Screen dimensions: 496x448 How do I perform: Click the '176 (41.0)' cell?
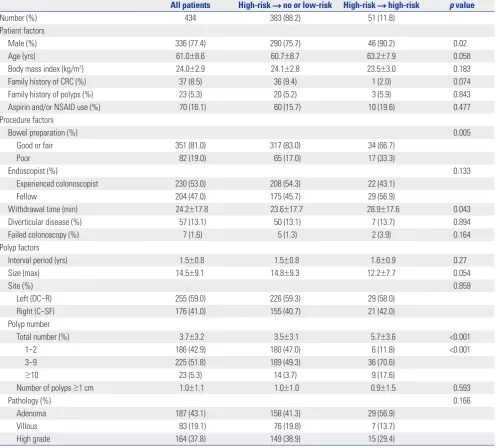191,311
